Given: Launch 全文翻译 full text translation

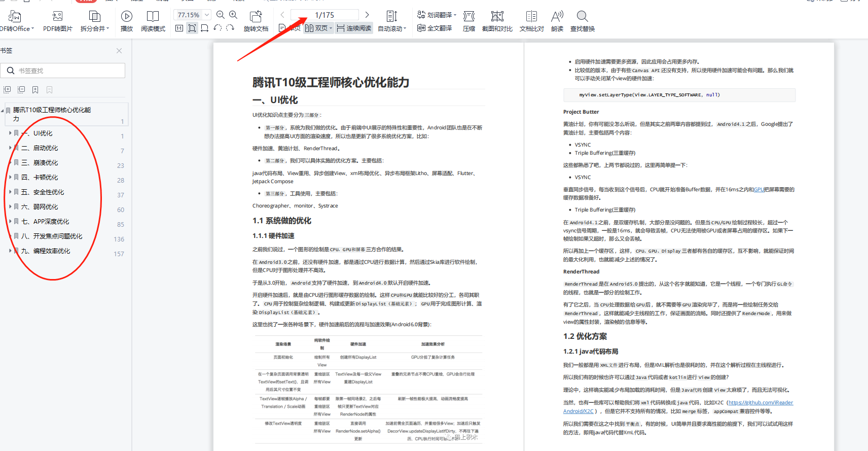Looking at the screenshot, I should point(435,28).
